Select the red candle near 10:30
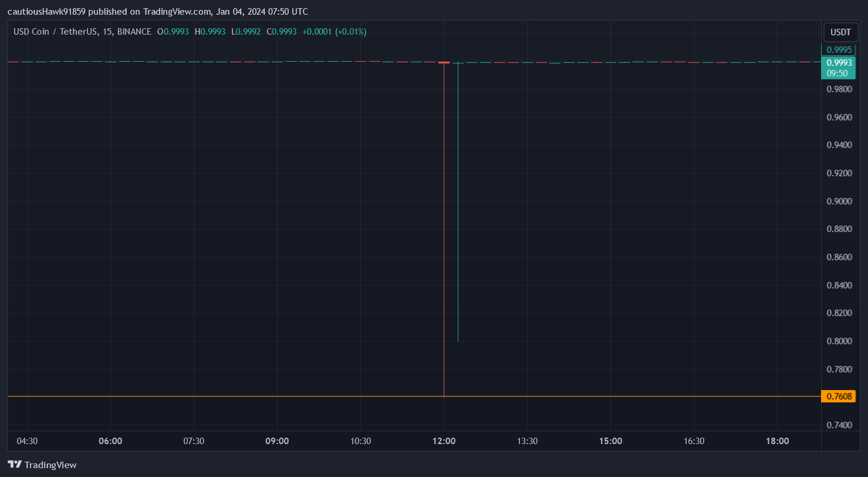Viewport: 868px width, 477px height. coord(361,61)
